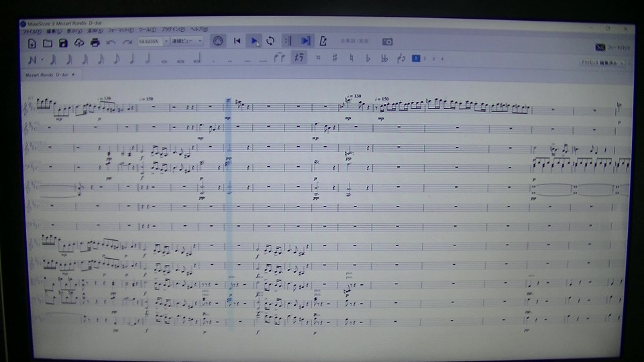
Task: Add a triple augmentation dot
Action: click(x=247, y=61)
